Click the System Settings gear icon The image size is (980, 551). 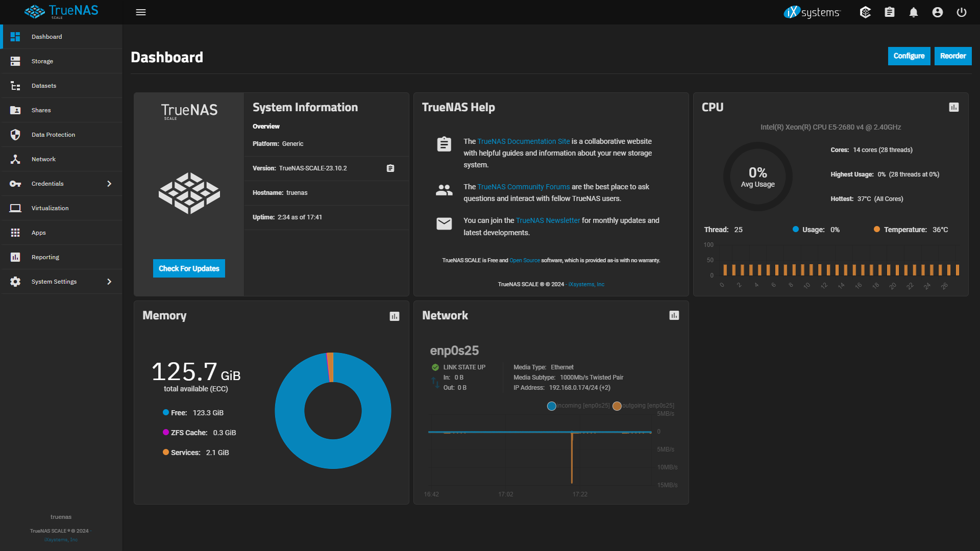pyautogui.click(x=15, y=282)
